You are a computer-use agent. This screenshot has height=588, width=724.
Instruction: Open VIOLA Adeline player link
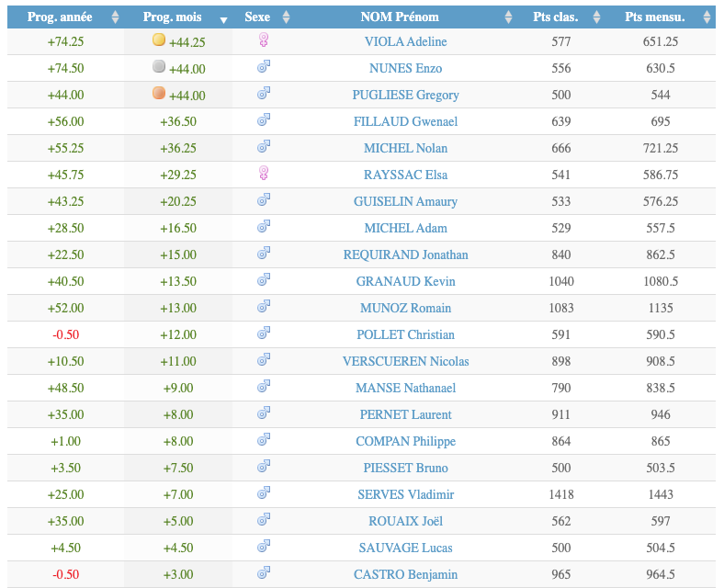click(x=405, y=41)
